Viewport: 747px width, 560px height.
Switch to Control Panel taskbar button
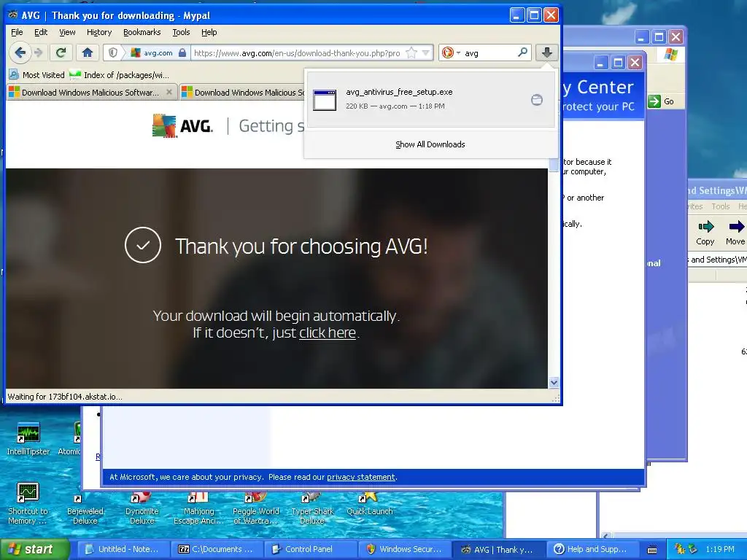pyautogui.click(x=311, y=549)
